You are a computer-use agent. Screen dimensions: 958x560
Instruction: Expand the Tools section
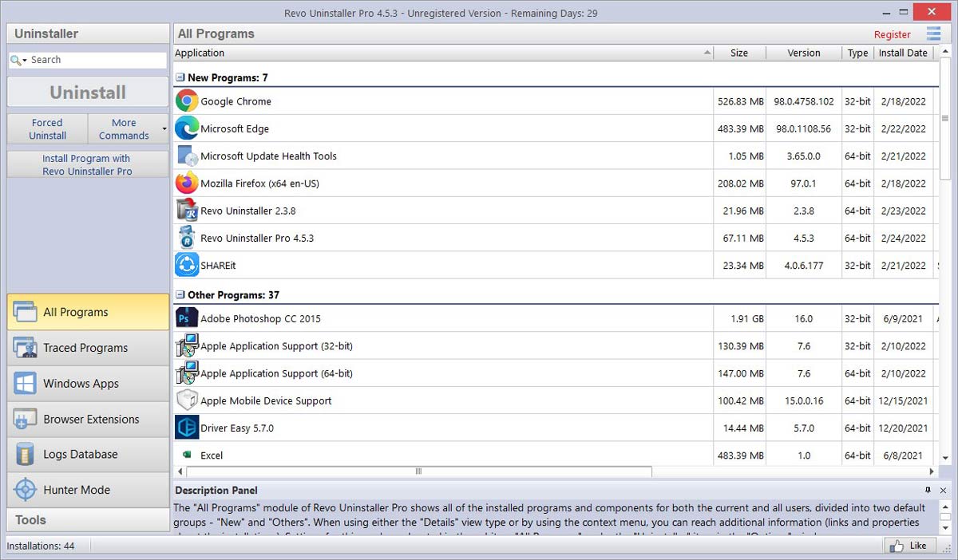point(88,520)
